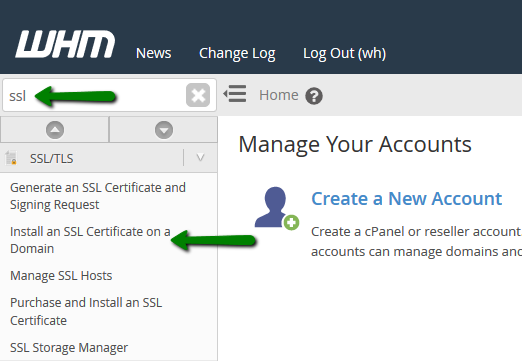Click the SSL/TLS section header label
This screenshot has height=361, width=522.
coord(51,159)
